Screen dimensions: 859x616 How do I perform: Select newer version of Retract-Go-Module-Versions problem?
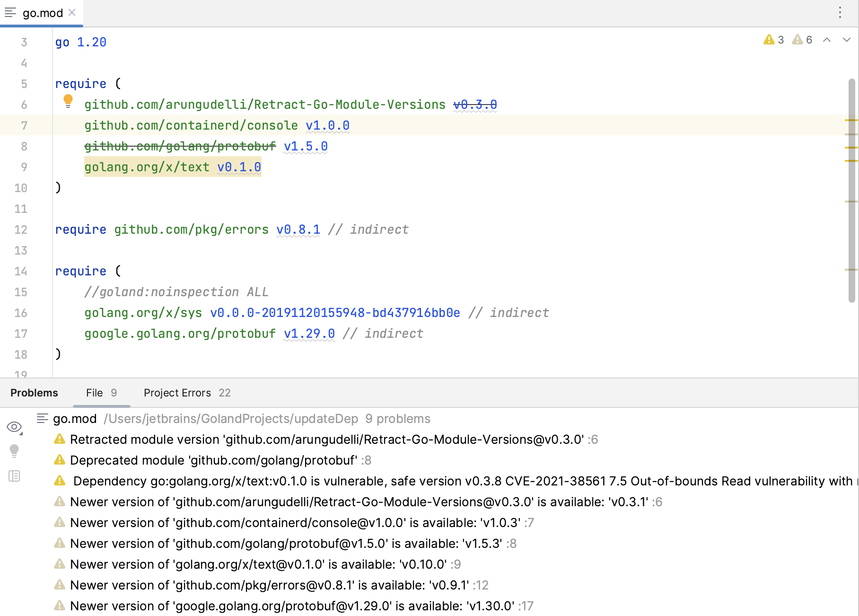point(359,502)
